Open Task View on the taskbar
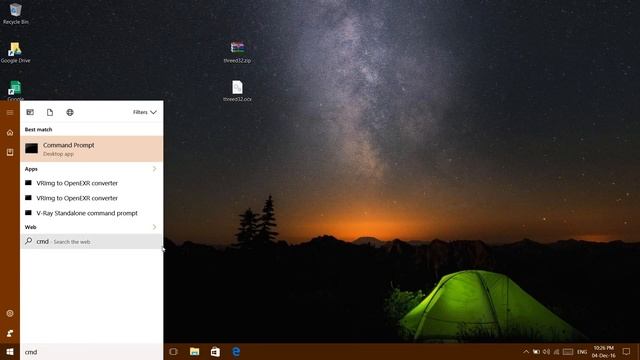Viewport: 640px width, 360px height. (x=173, y=352)
